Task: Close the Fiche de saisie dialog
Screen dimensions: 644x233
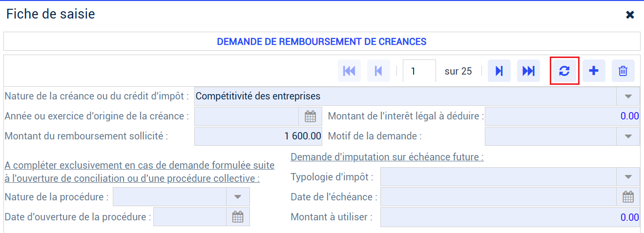Action: click(x=630, y=15)
